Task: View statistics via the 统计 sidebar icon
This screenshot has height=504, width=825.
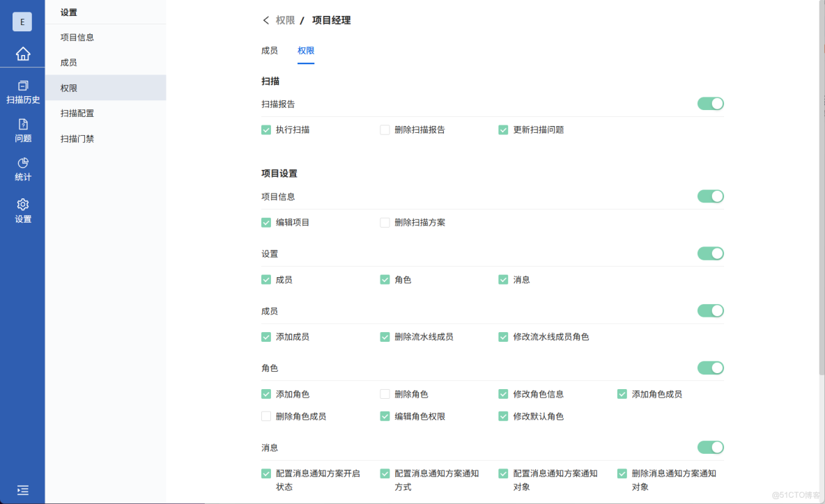Action: pyautogui.click(x=23, y=171)
